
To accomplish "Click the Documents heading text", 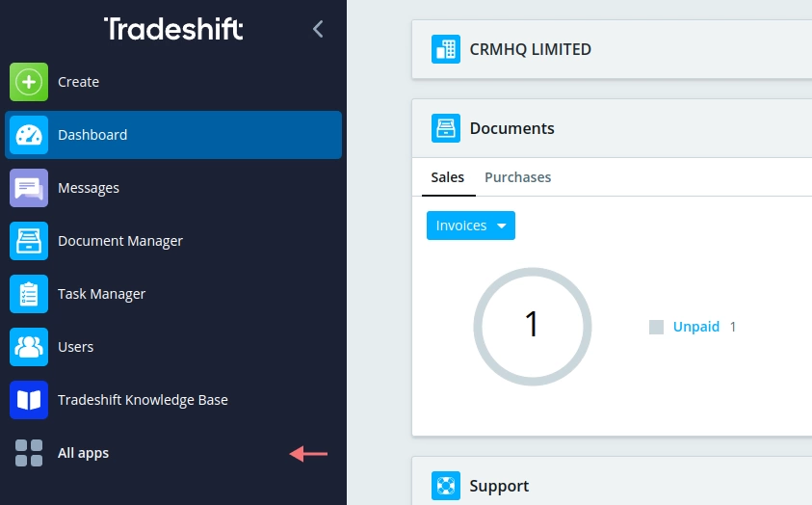I will point(512,128).
